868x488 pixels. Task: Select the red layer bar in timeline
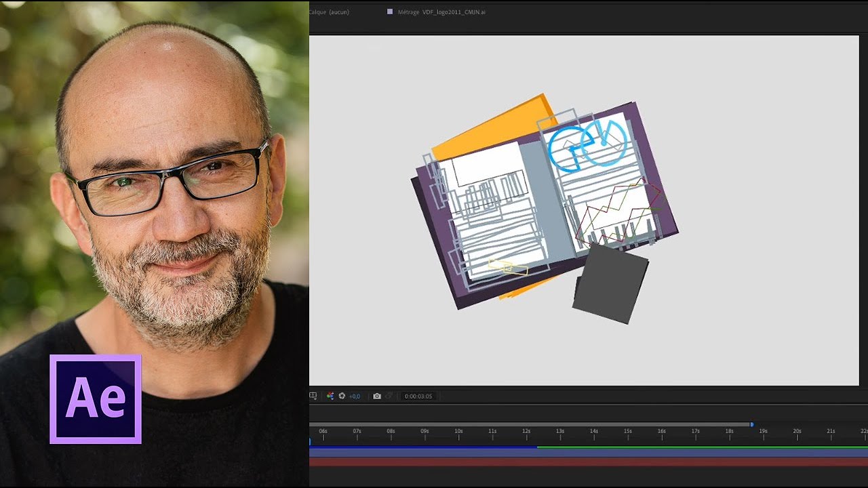[x=589, y=462]
